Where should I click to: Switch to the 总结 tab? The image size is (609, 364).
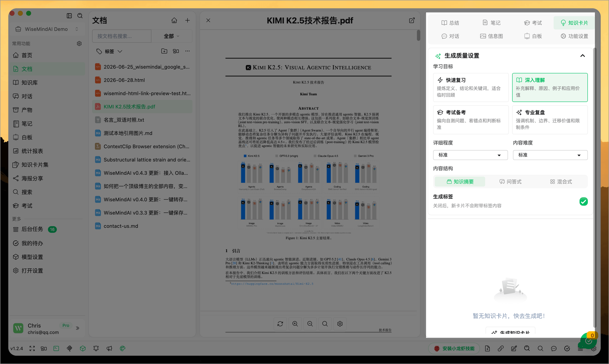(x=450, y=23)
